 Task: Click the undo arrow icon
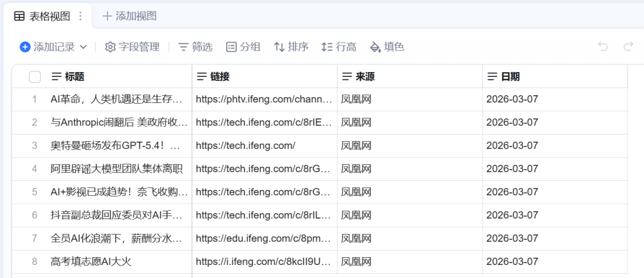click(x=603, y=46)
